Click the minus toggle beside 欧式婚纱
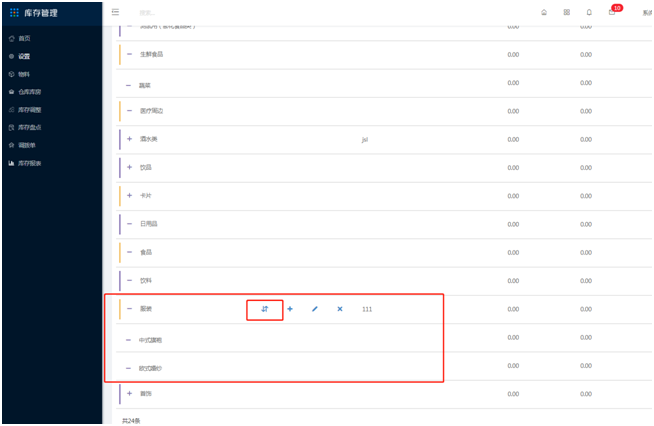This screenshot has height=426, width=654. (x=128, y=368)
